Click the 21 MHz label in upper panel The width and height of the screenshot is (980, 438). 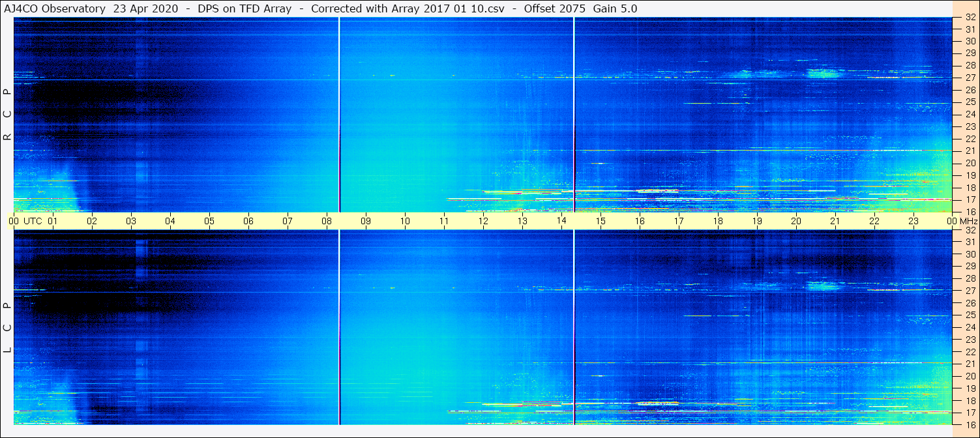970,151
